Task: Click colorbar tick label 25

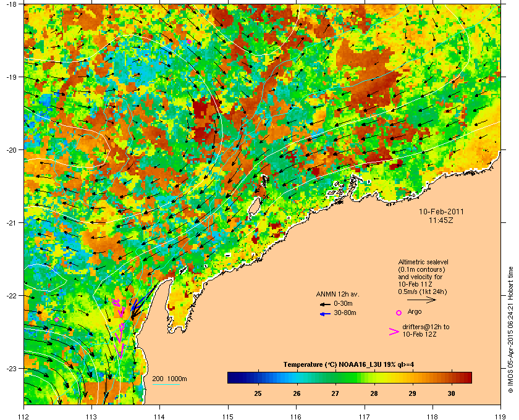Action: pyautogui.click(x=258, y=393)
